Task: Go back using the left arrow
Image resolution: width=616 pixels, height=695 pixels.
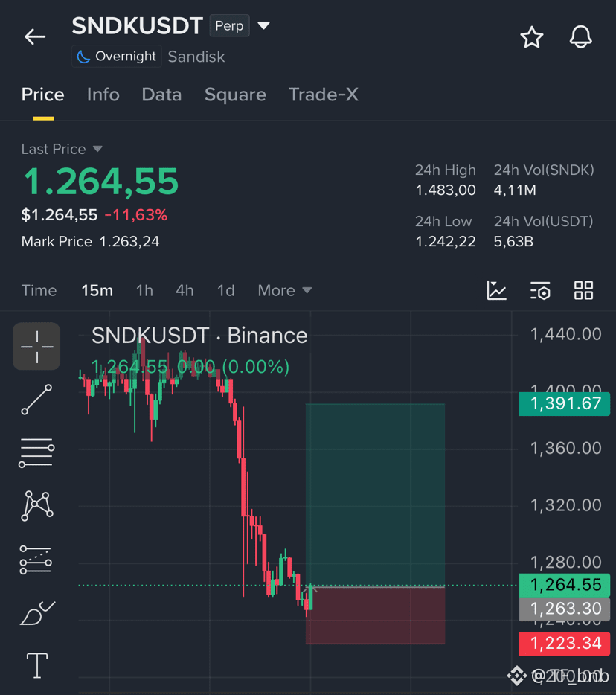Action: click(35, 36)
